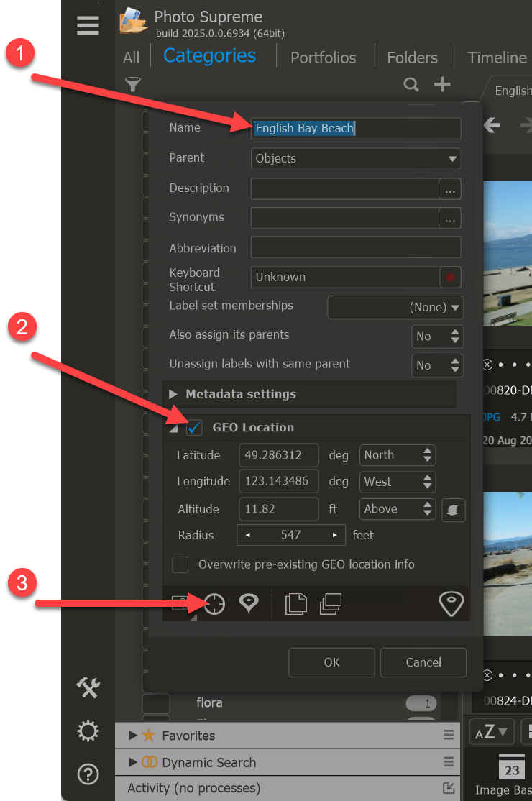Click the copy GEO location pages icon
Viewport: 532px width, 801px height.
(296, 604)
